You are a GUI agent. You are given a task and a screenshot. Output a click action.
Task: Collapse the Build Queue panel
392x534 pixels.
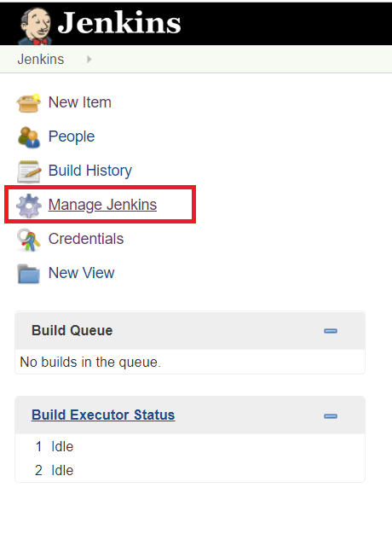pyautogui.click(x=331, y=331)
